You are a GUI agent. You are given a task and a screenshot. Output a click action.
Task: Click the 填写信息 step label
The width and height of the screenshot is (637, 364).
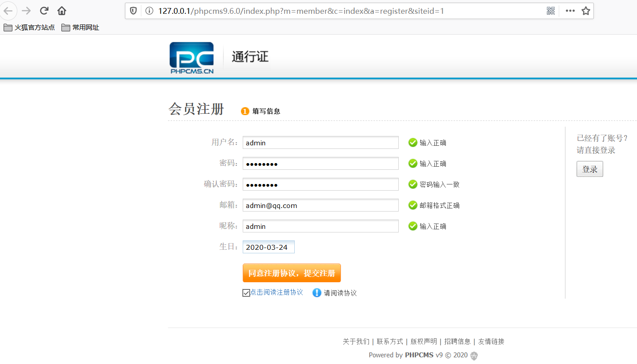pyautogui.click(x=266, y=111)
